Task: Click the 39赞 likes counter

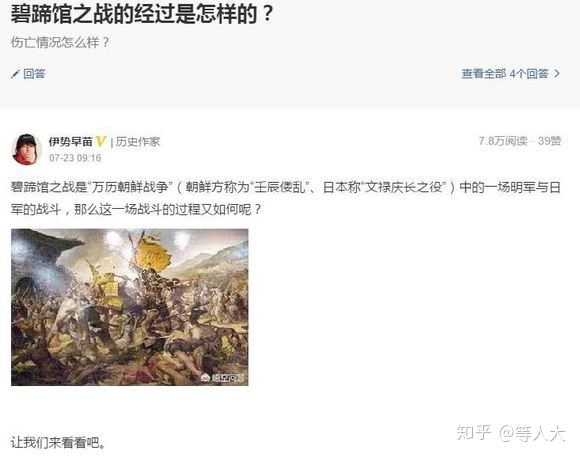Action: click(550, 141)
